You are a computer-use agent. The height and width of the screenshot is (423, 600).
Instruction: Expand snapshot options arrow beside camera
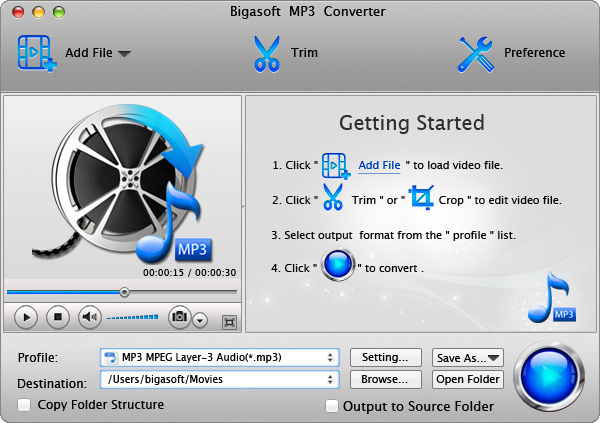200,320
